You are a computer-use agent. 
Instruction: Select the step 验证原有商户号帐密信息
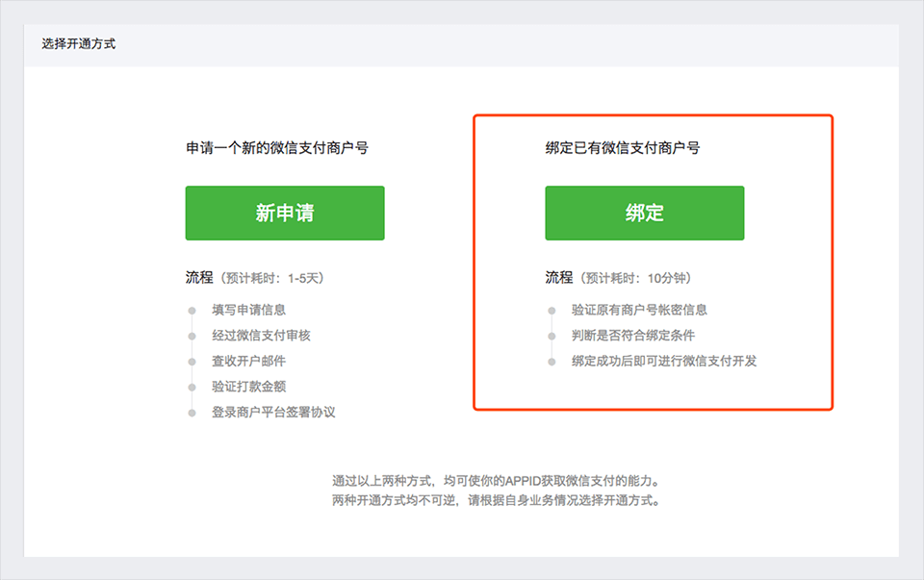click(639, 310)
